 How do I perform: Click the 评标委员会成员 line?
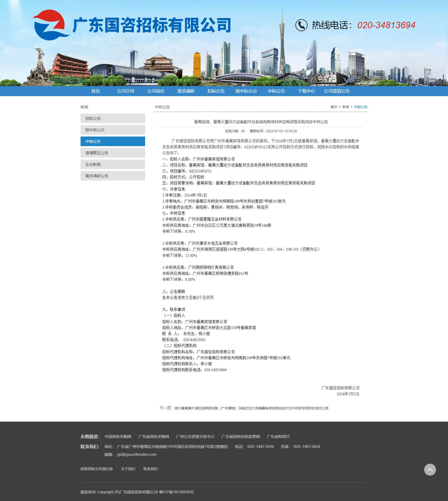[215, 207]
